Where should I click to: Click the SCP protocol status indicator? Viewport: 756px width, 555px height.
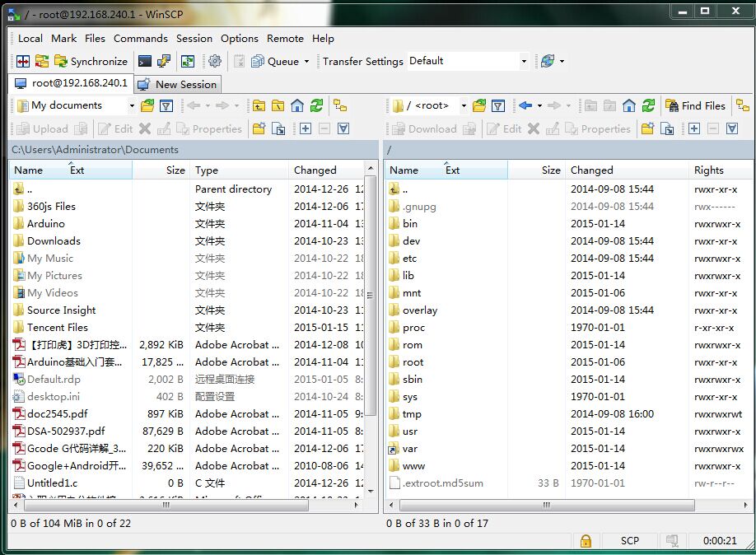click(629, 541)
